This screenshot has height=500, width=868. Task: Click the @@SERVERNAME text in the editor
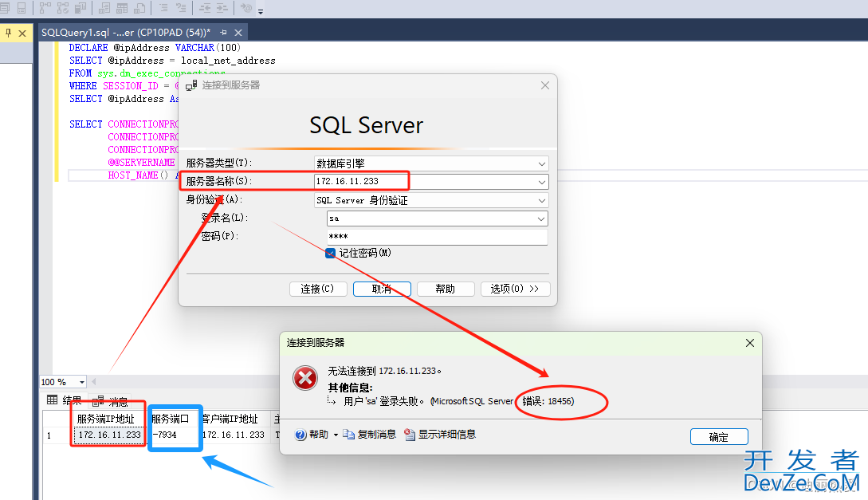point(141,162)
